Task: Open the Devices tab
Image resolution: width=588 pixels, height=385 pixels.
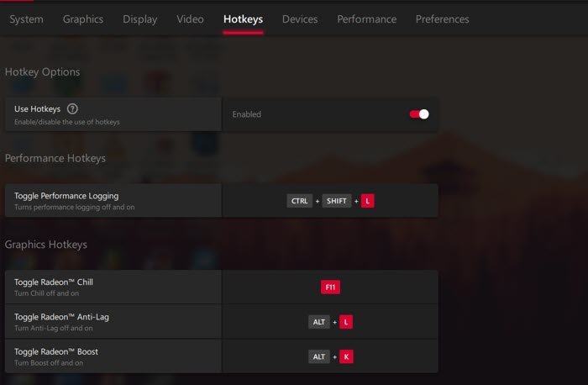Action: coord(300,18)
